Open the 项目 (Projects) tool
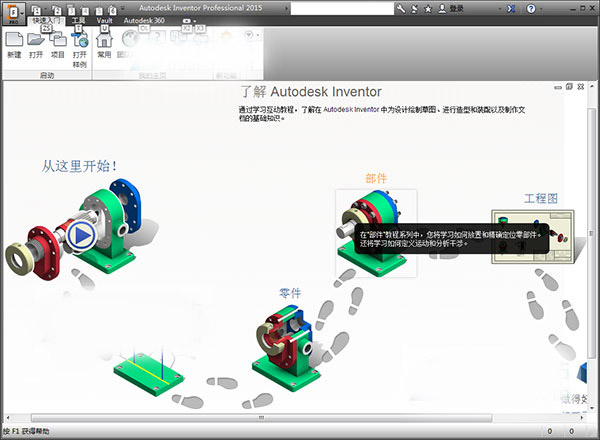The image size is (600, 440). [x=58, y=40]
